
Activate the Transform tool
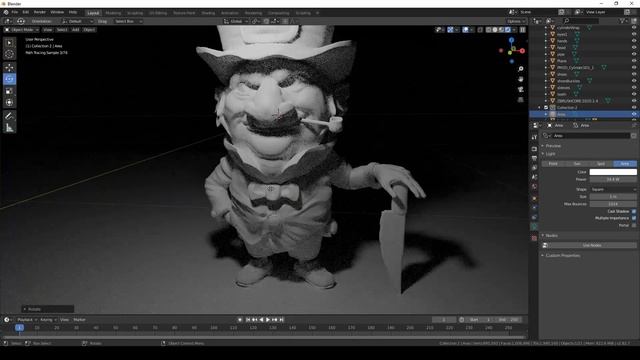click(x=9, y=102)
